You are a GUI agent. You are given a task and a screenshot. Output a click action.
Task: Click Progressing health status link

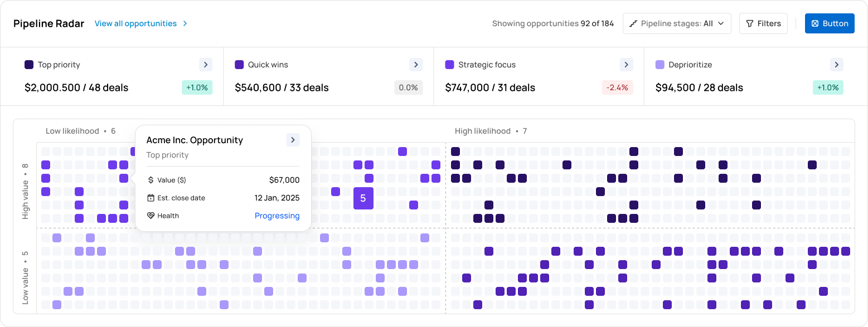tap(277, 216)
